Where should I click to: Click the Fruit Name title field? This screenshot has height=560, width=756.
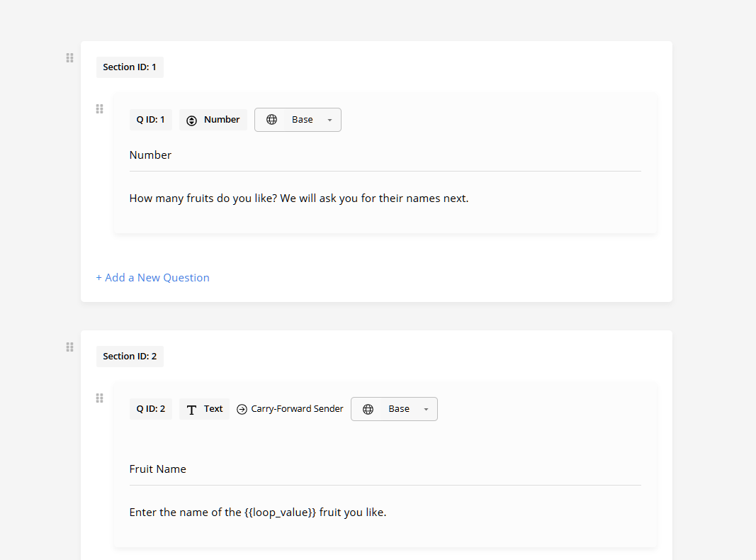point(385,469)
